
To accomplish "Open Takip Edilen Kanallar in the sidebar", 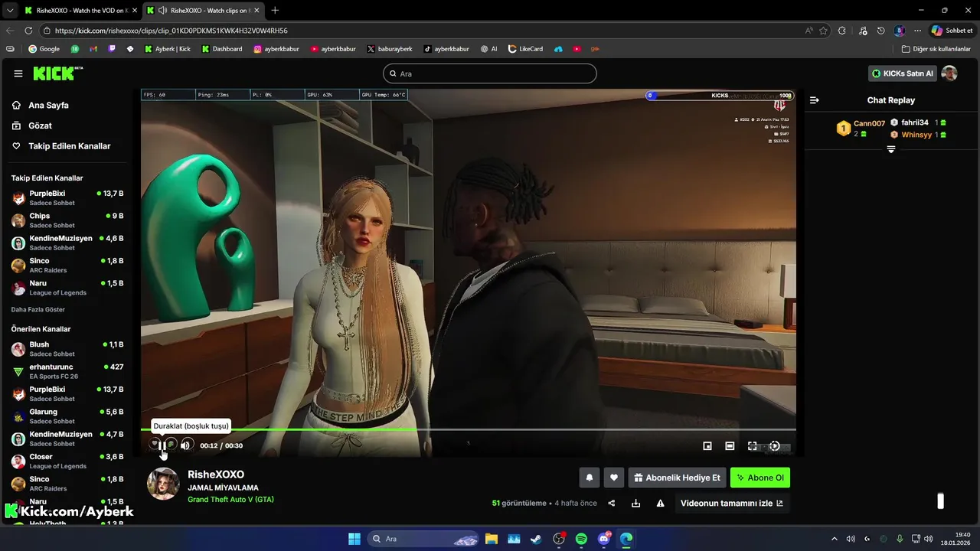I will pyautogui.click(x=70, y=145).
